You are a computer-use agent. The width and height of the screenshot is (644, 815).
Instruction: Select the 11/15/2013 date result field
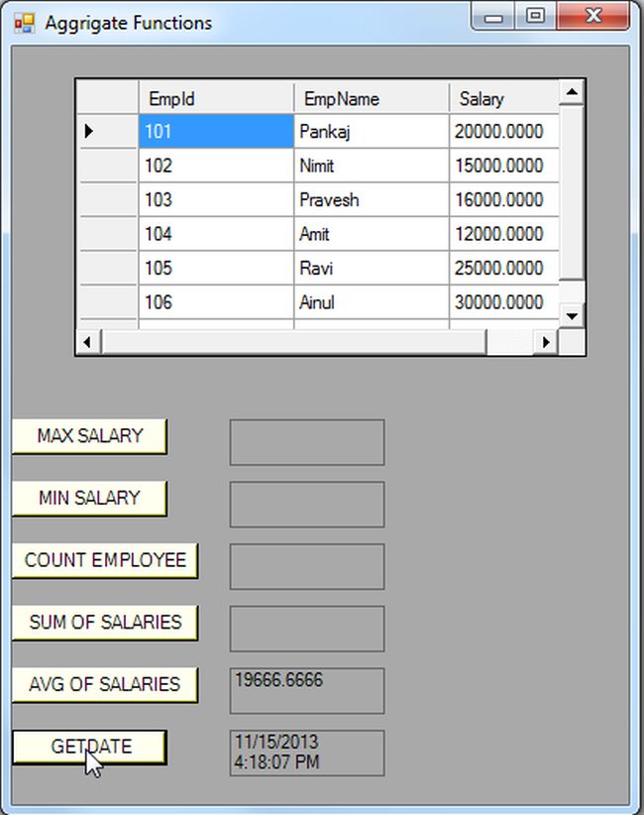[x=307, y=754]
